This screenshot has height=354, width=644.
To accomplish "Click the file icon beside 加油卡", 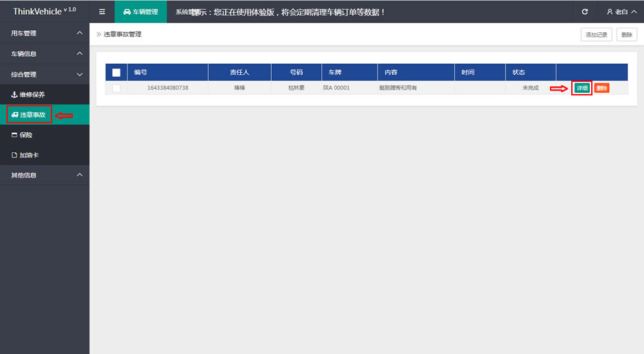I will pos(14,155).
